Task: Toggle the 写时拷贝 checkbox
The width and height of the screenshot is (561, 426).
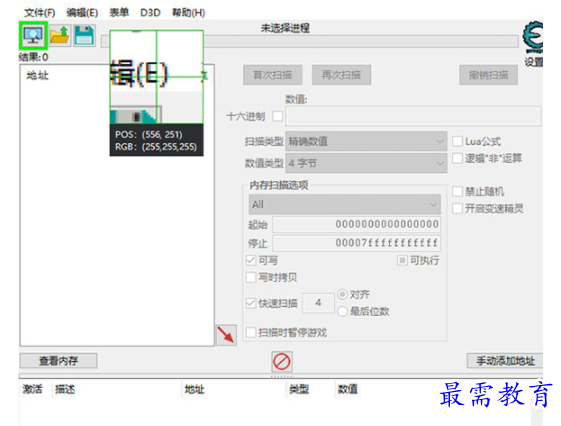Action: click(251, 277)
